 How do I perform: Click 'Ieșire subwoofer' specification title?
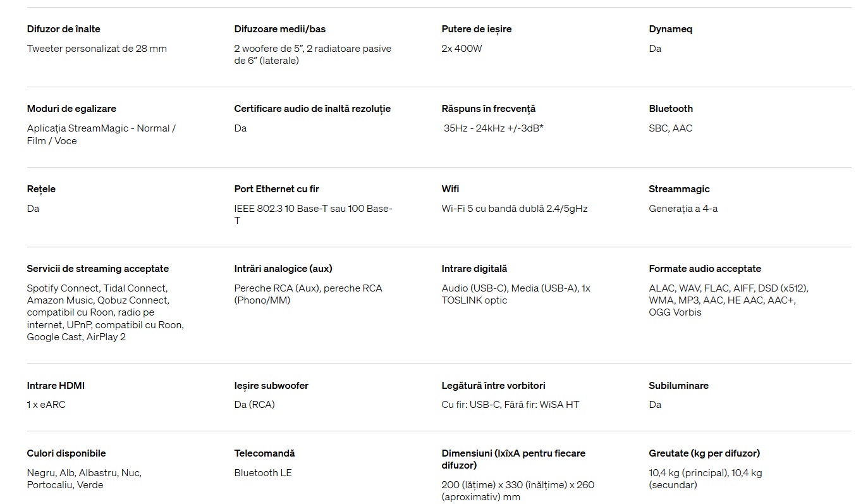[x=271, y=386]
